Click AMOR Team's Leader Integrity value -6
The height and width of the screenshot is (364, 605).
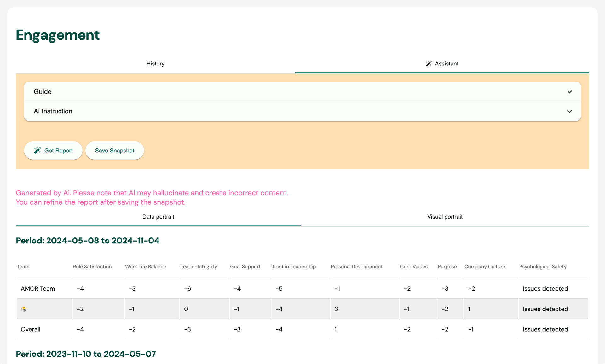click(x=187, y=289)
